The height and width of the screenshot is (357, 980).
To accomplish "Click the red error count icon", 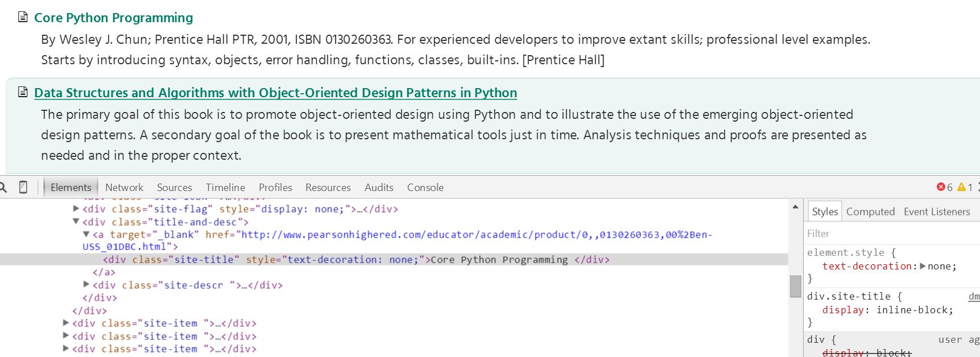I will [941, 187].
